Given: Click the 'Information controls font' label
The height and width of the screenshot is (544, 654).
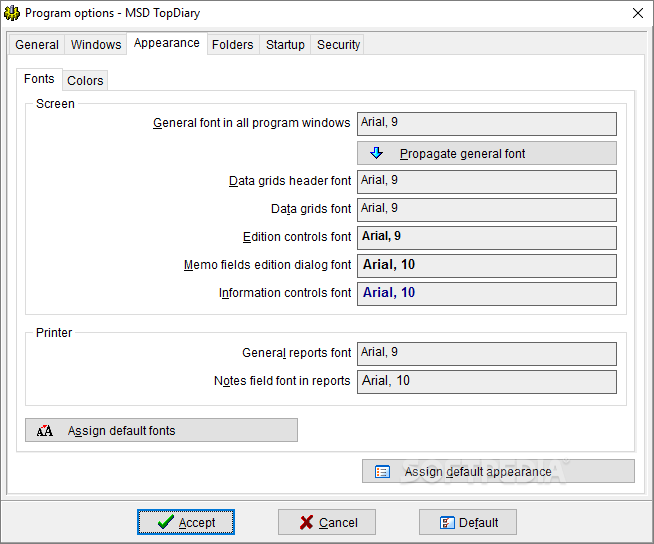Looking at the screenshot, I should pyautogui.click(x=285, y=293).
